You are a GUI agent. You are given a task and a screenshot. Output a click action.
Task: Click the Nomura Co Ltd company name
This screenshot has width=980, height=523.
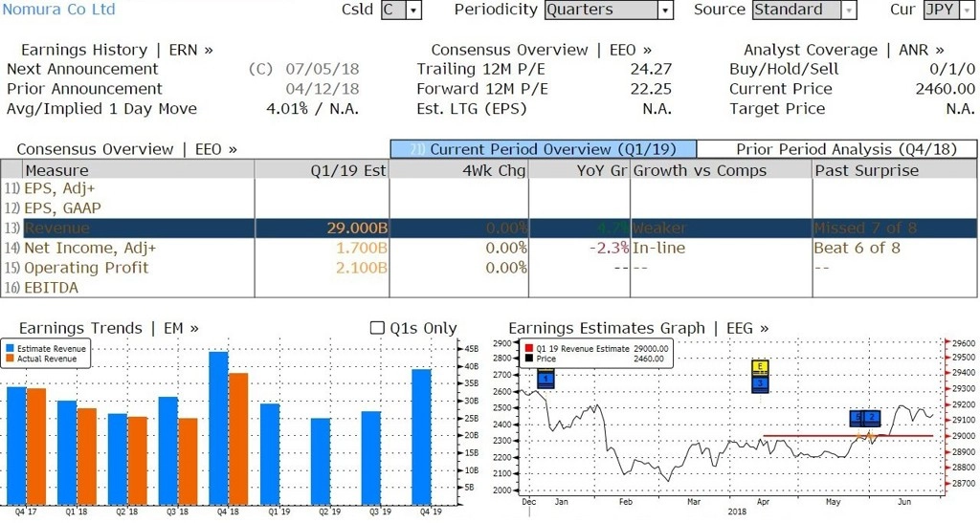58,10
